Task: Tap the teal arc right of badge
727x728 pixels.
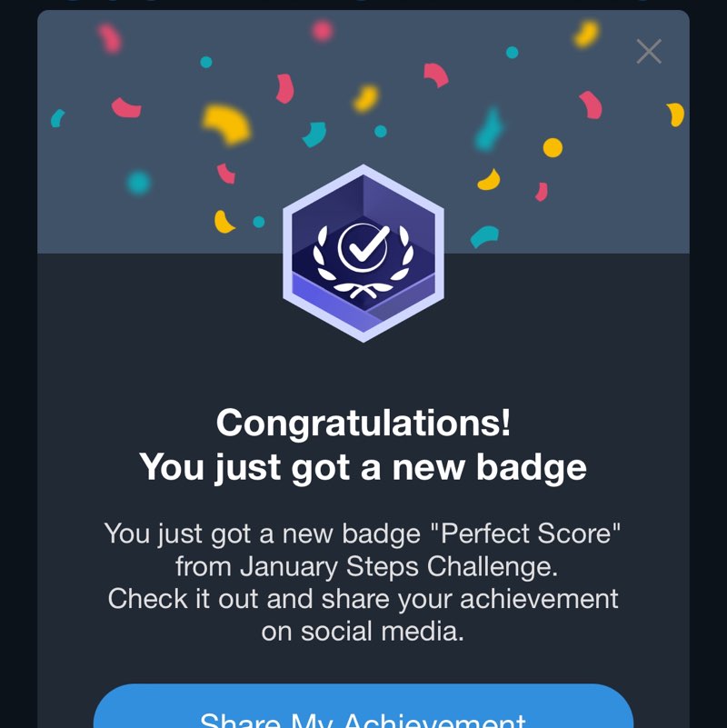Action: pos(483,236)
